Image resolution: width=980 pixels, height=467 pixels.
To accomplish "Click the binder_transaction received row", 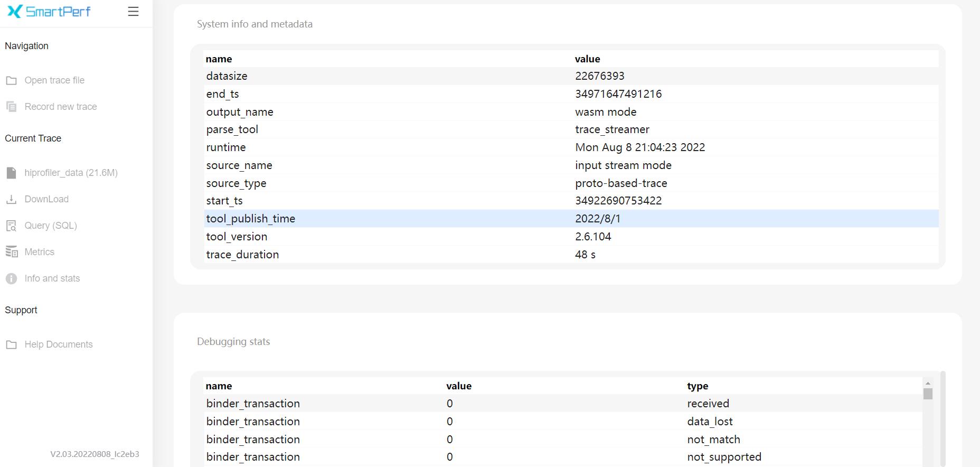I will (x=562, y=404).
